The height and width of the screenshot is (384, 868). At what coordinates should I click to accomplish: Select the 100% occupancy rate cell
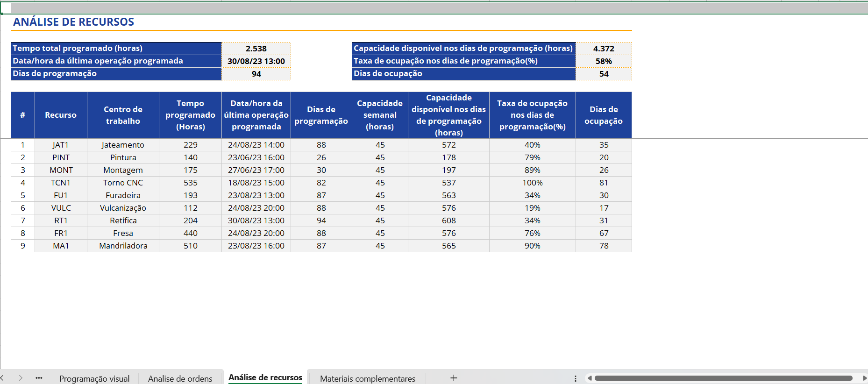pyautogui.click(x=532, y=183)
